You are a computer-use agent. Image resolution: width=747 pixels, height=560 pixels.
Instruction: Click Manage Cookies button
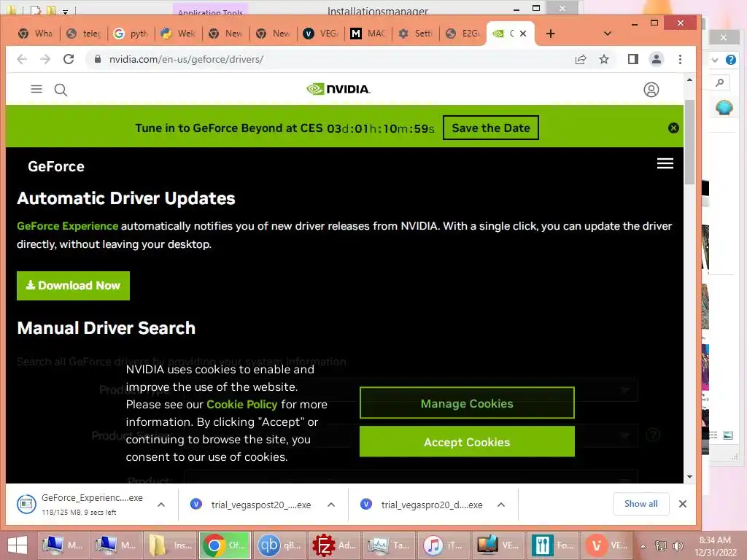(467, 403)
